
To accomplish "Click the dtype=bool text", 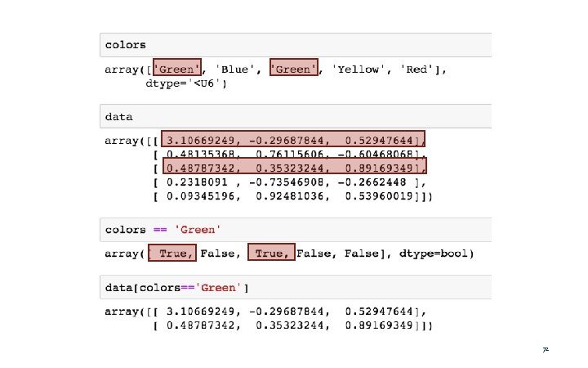I will pos(434,254).
